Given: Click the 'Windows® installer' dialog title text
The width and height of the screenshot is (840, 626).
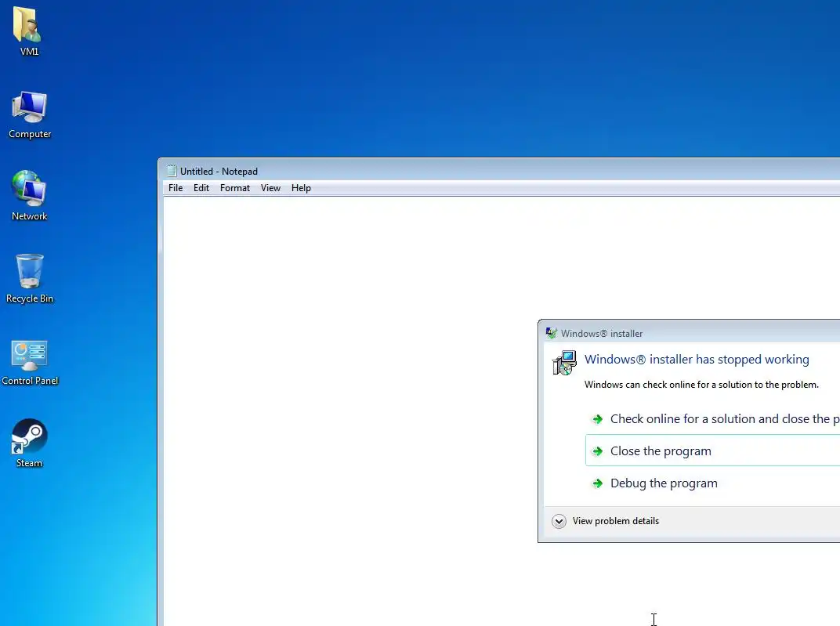Looking at the screenshot, I should coord(602,334).
